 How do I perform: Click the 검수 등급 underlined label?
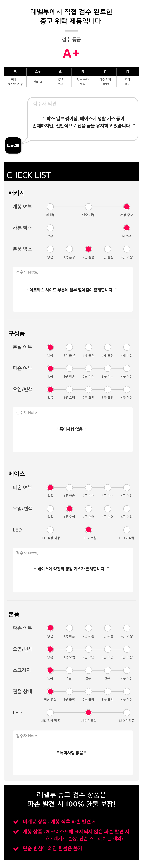point(71,40)
